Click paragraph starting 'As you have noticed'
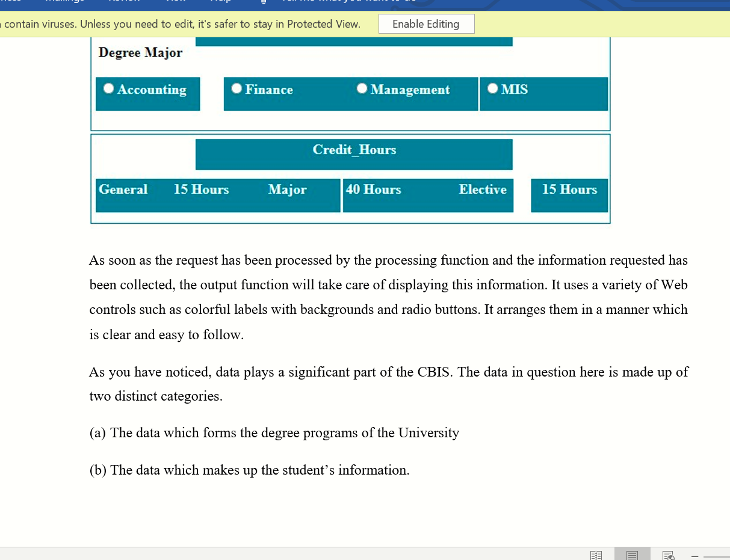This screenshot has width=730, height=560. coord(389,384)
